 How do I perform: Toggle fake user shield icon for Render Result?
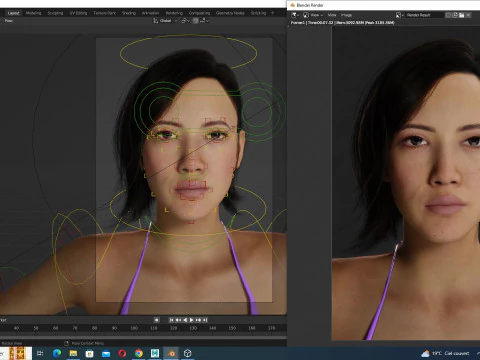click(448, 15)
